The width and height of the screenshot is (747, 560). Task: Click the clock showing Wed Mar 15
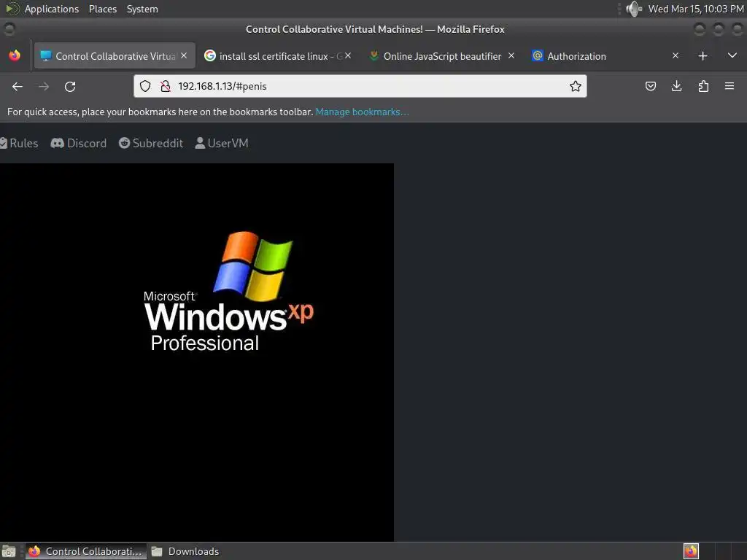pyautogui.click(x=695, y=9)
